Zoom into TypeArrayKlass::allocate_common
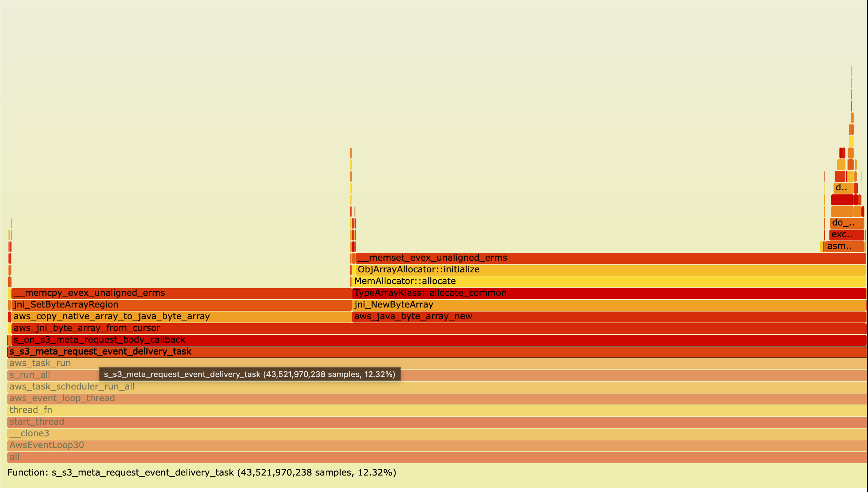 tap(430, 293)
